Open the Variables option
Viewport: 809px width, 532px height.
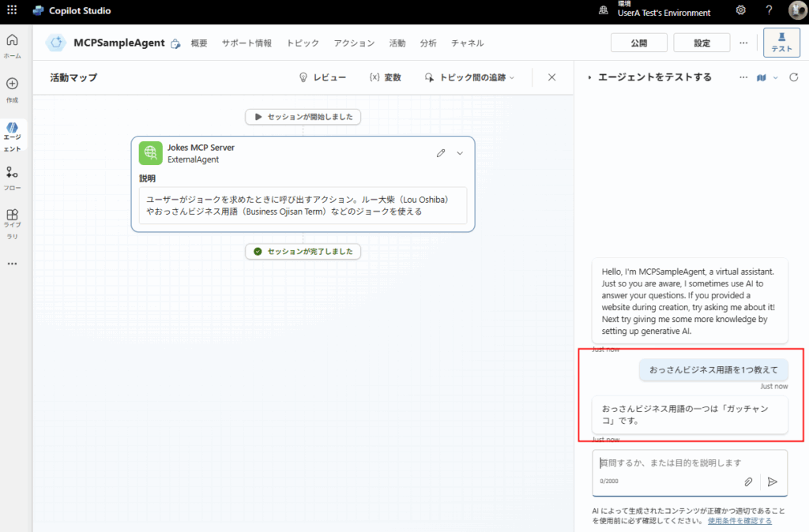(386, 77)
